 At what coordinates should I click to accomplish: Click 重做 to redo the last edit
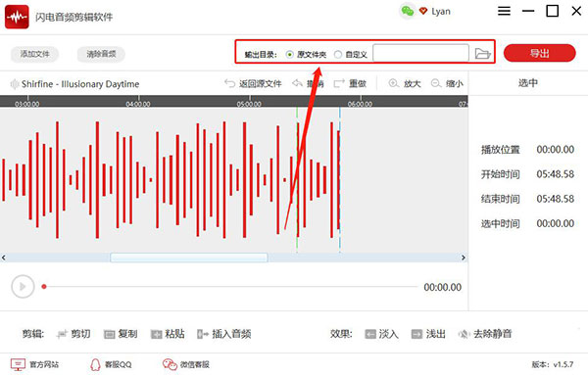[x=350, y=83]
